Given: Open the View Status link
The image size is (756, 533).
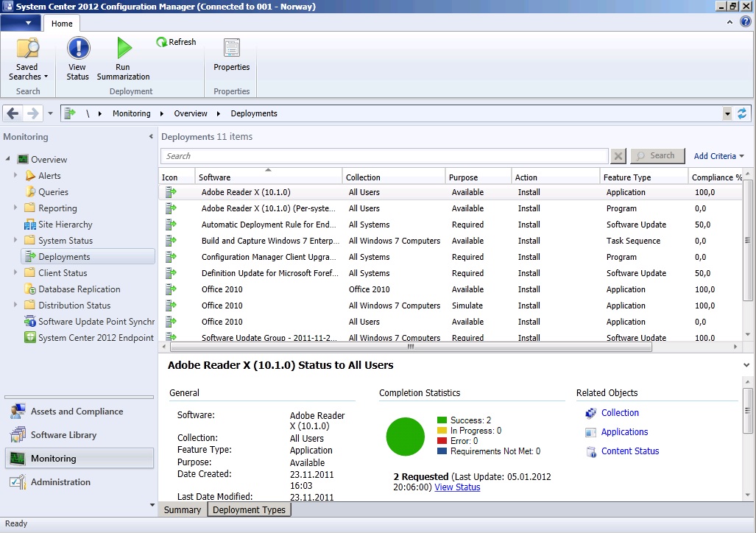Looking at the screenshot, I should click(457, 487).
